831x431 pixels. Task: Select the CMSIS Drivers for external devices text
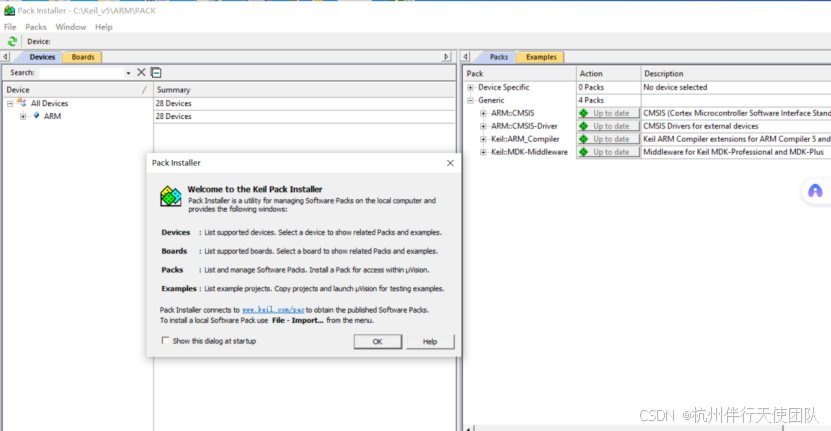(700, 126)
